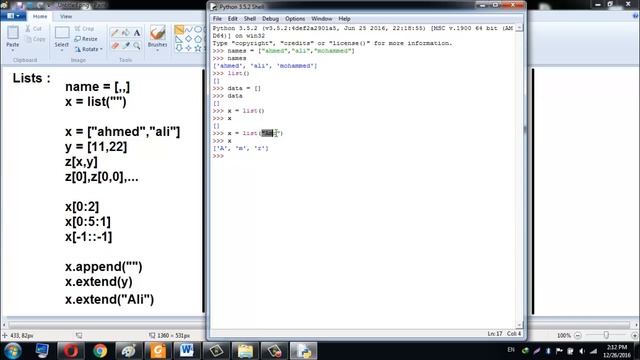Click the Ln: 17 status indicator

494,334
